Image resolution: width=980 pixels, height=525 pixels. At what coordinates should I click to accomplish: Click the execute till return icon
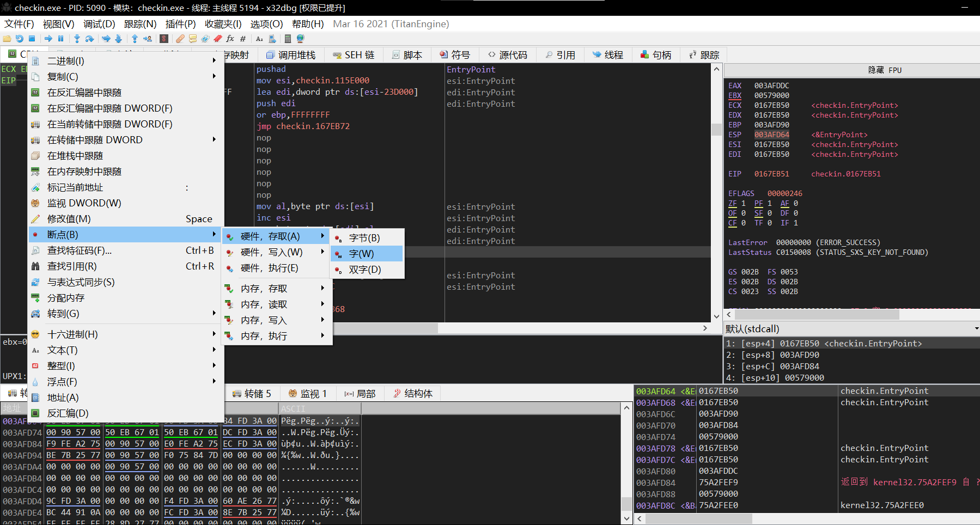[135, 39]
